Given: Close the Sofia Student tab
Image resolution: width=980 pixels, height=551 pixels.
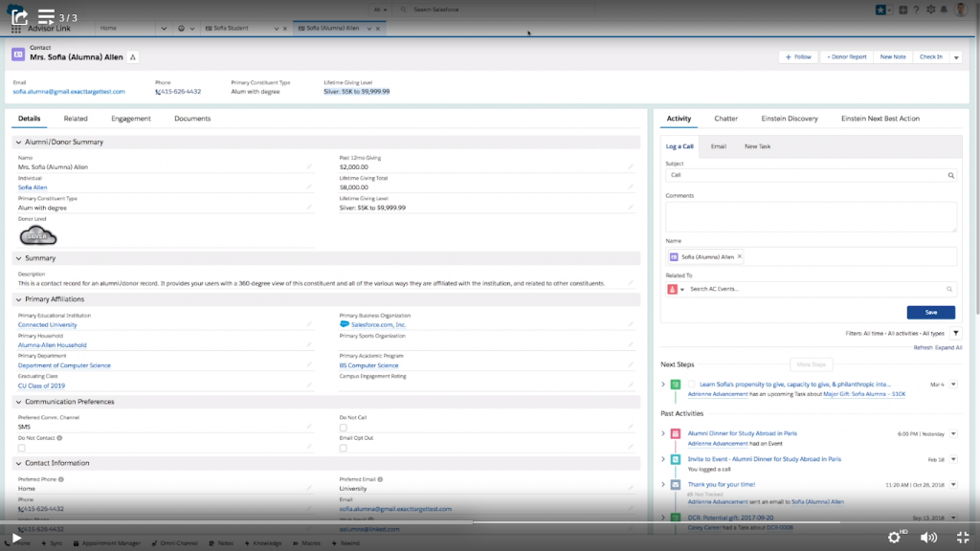Looking at the screenshot, I should tap(285, 29).
